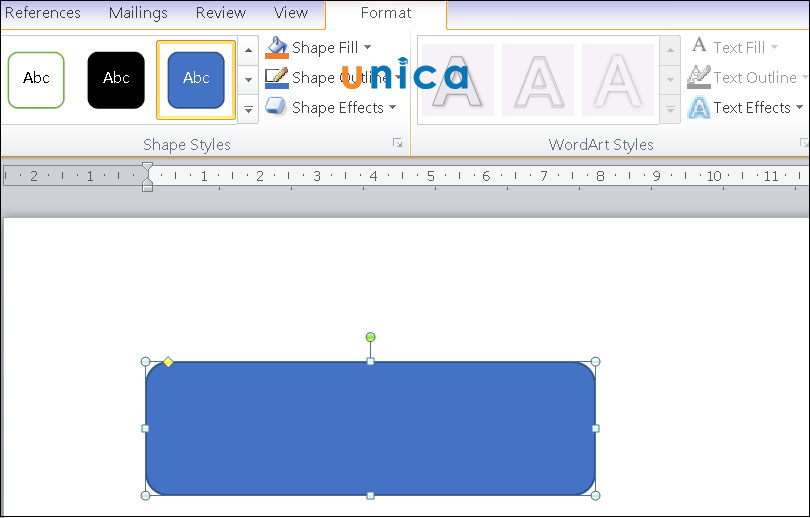Image resolution: width=810 pixels, height=518 pixels.
Task: Open the Shape Styles dialog launcher
Action: [x=397, y=143]
